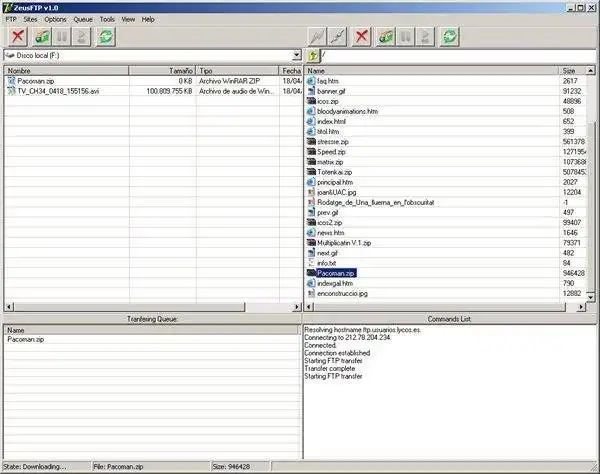The width and height of the screenshot is (600, 474).
Task: Sort local files by Tipo column
Action: [237, 71]
